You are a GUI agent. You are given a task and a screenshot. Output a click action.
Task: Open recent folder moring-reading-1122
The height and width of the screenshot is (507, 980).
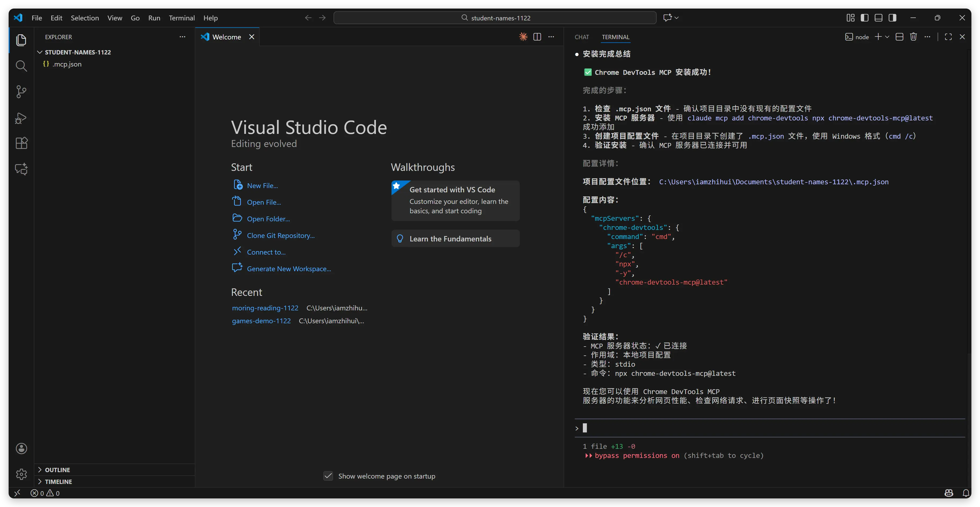pyautogui.click(x=265, y=308)
